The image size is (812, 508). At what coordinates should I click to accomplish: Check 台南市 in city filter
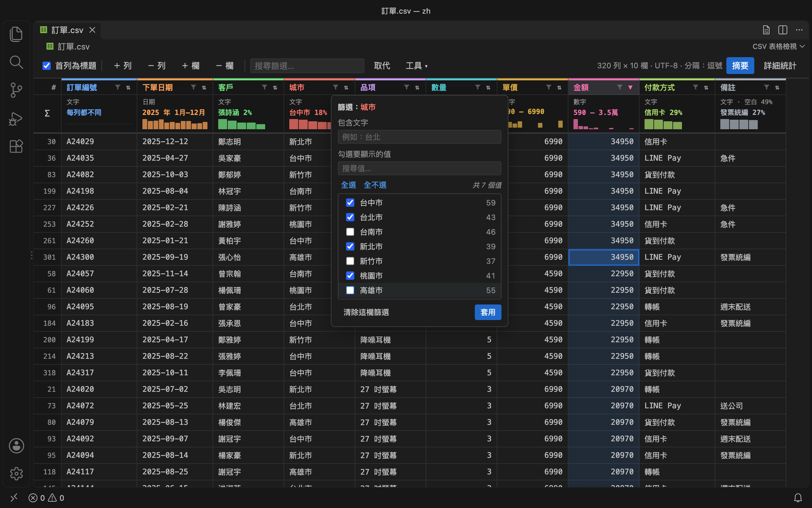click(350, 232)
